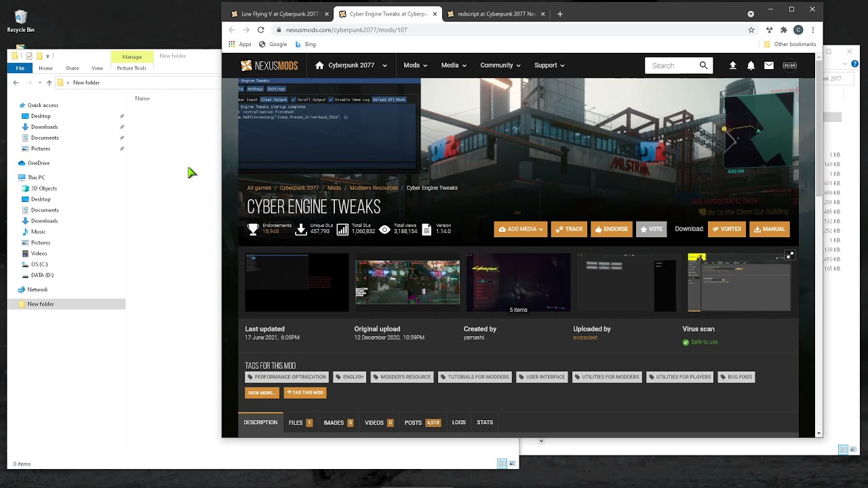Open the neon city street thumbnail

(408, 282)
